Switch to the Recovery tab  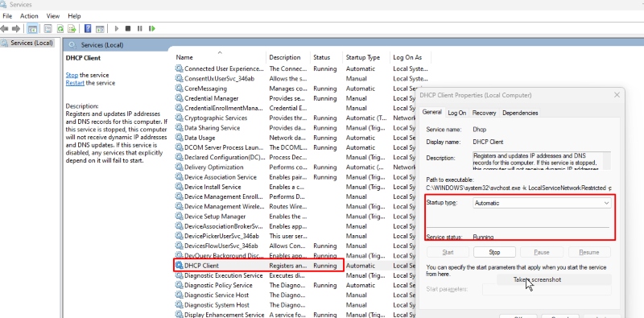[484, 113]
